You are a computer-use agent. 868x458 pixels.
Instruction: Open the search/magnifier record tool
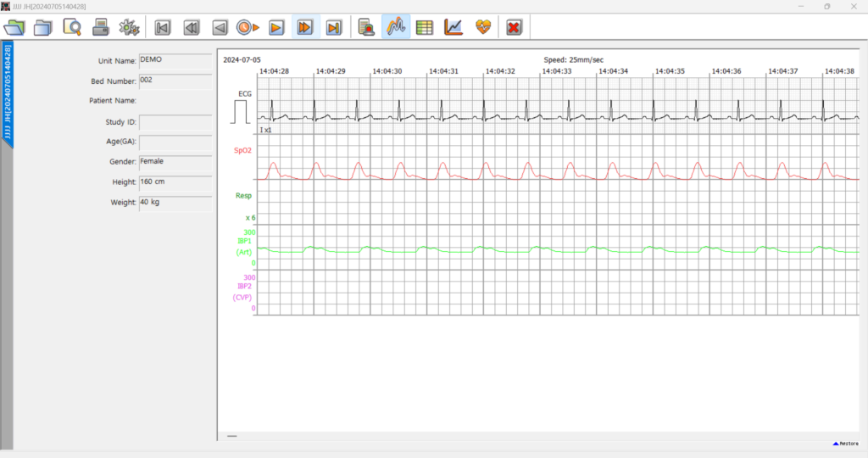pos(72,27)
